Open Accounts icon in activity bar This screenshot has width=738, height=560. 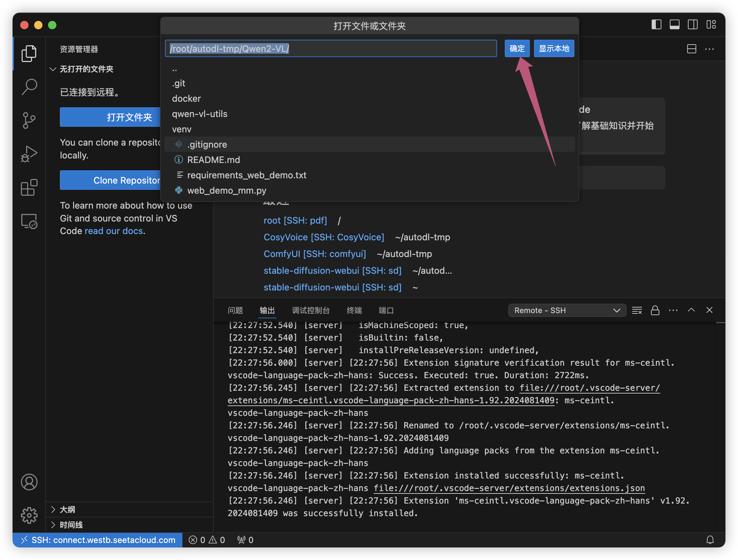(x=29, y=482)
